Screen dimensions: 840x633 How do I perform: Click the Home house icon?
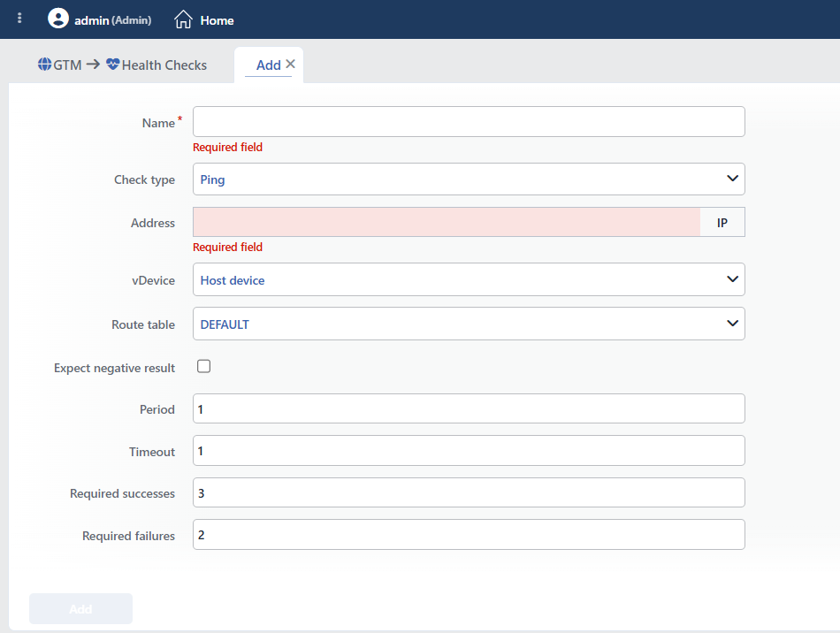click(183, 19)
